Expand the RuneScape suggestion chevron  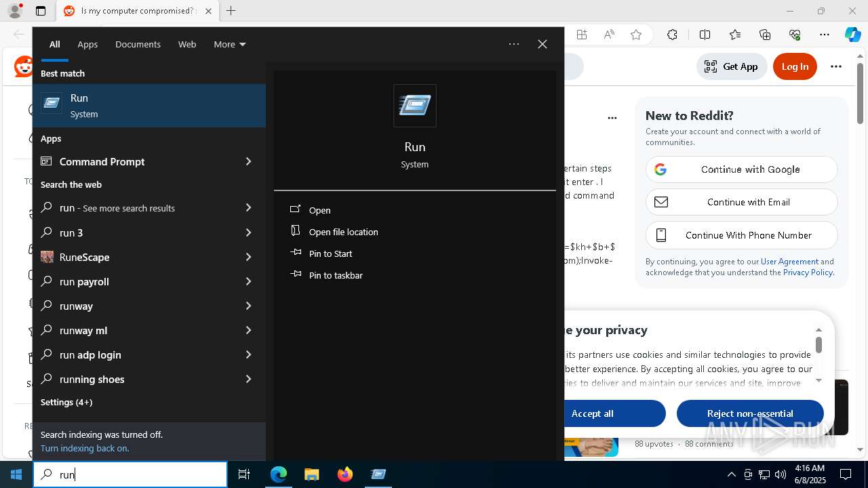(248, 257)
